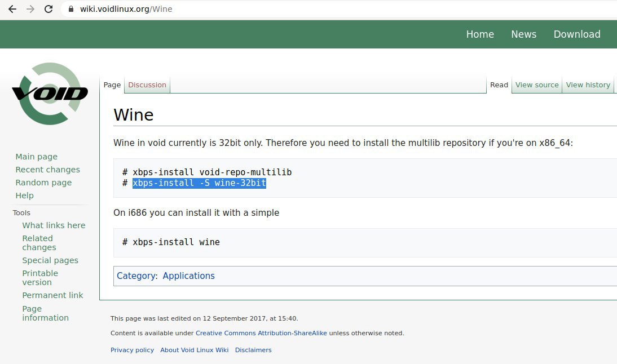
Task: Click 'Wine in void currently is 32bit' paragraph
Action: (343, 143)
